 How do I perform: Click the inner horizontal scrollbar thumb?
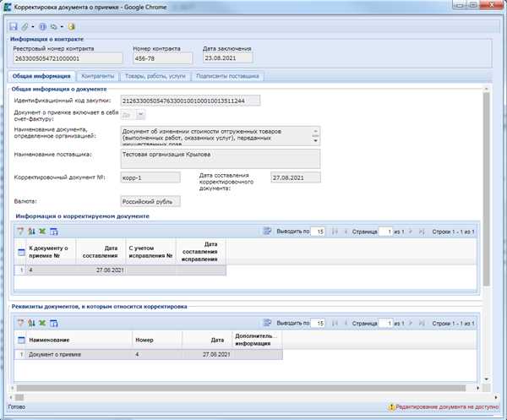tap(241, 388)
